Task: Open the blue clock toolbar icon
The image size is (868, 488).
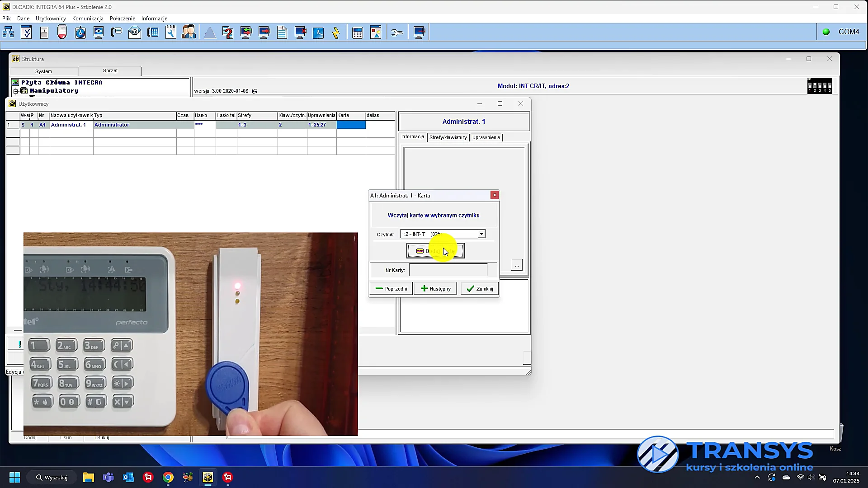Action: pyautogui.click(x=318, y=32)
